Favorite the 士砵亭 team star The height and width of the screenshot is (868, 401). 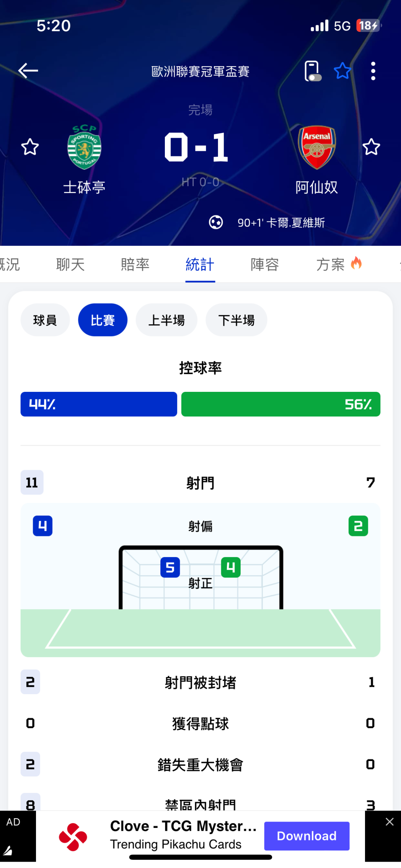tap(30, 147)
